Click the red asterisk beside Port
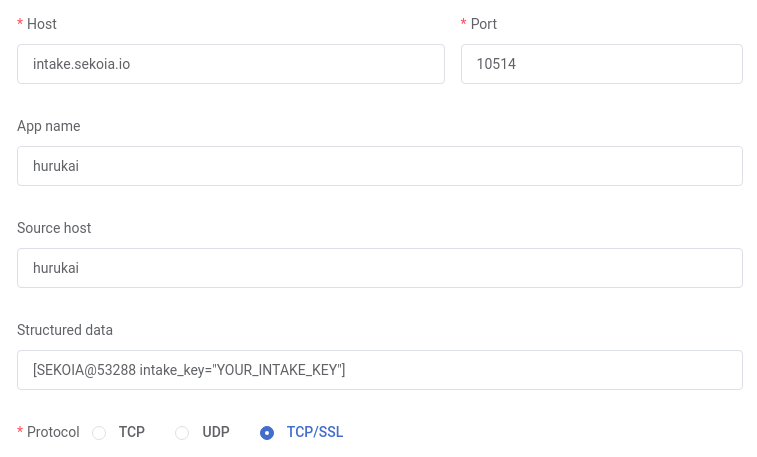This screenshot has width=757, height=457. point(464,24)
